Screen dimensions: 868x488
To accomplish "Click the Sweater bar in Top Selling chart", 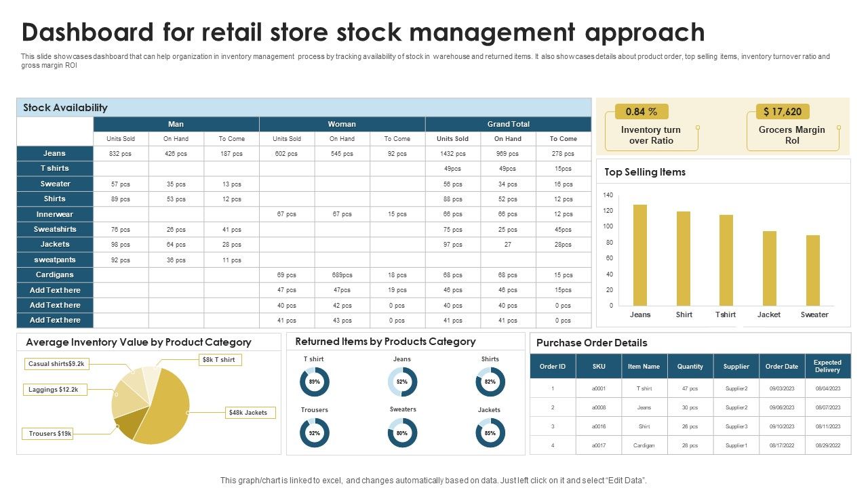I will coord(813,270).
